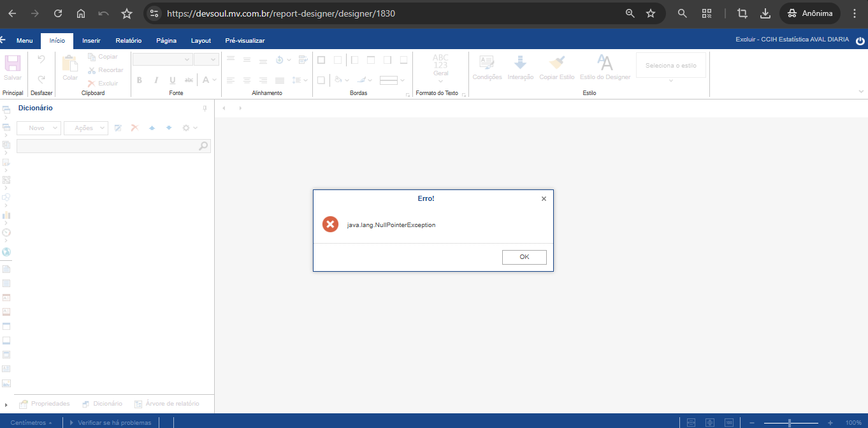Image resolution: width=868 pixels, height=428 pixels.
Task: Click the Colar paste icon
Action: tap(70, 64)
